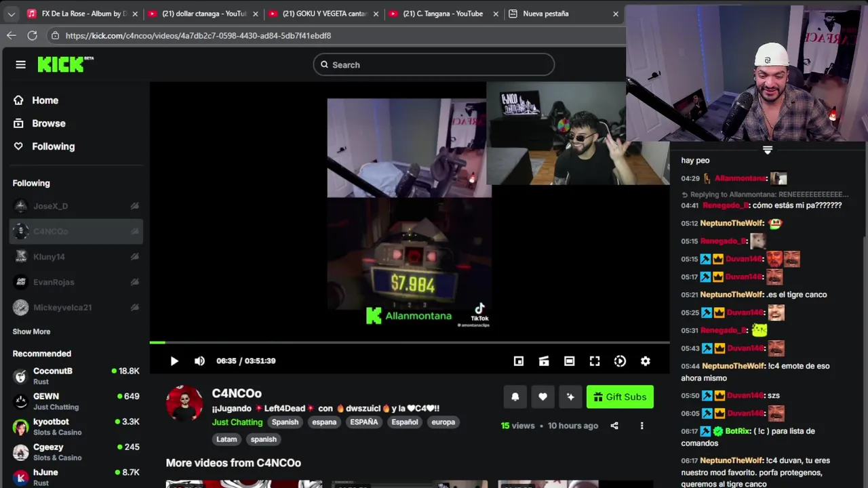View site information icon

click(55, 35)
